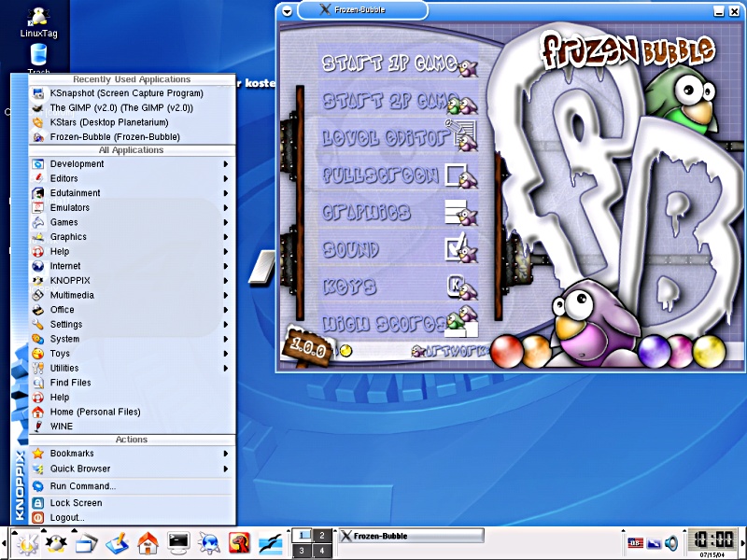
Task: Open the System menu entry
Action: (x=132, y=339)
